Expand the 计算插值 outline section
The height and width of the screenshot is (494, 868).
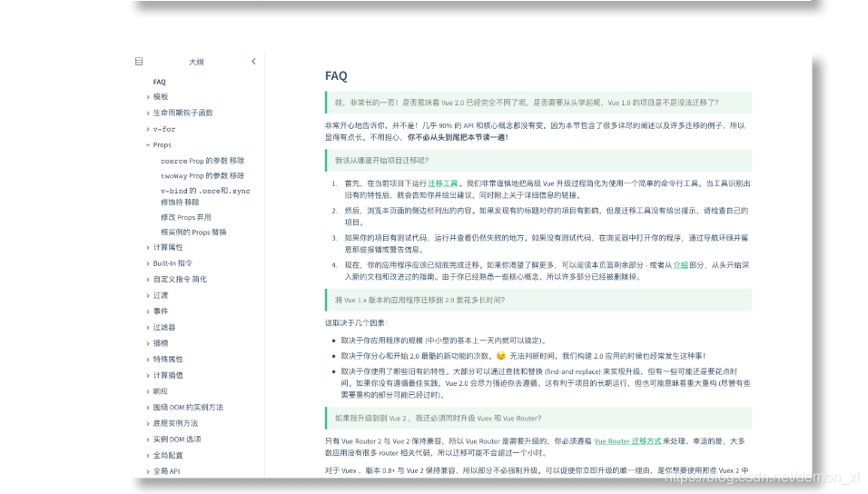(x=148, y=376)
